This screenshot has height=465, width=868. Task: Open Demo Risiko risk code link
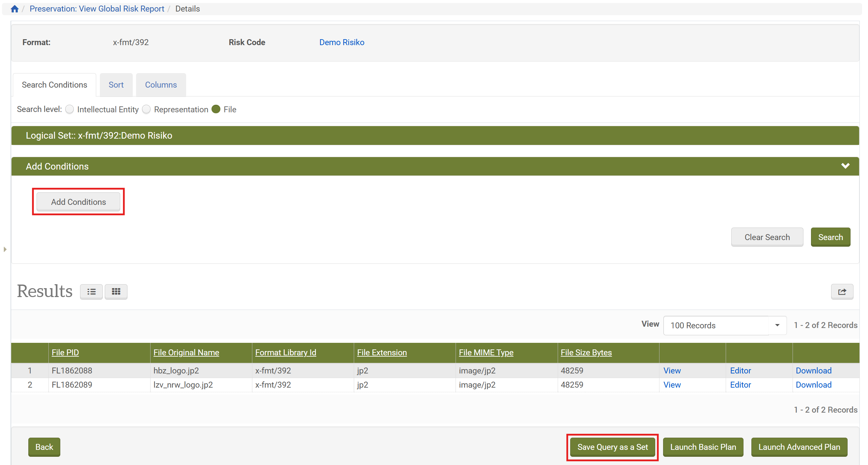pyautogui.click(x=341, y=42)
